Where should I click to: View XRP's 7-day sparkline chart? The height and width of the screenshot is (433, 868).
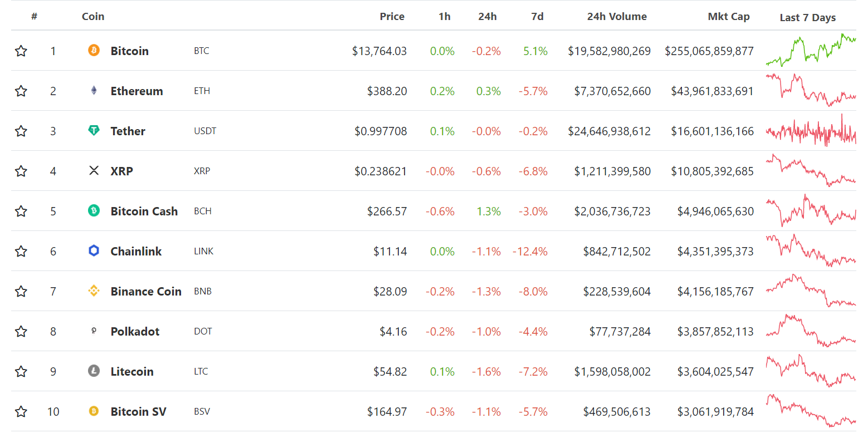click(x=811, y=170)
